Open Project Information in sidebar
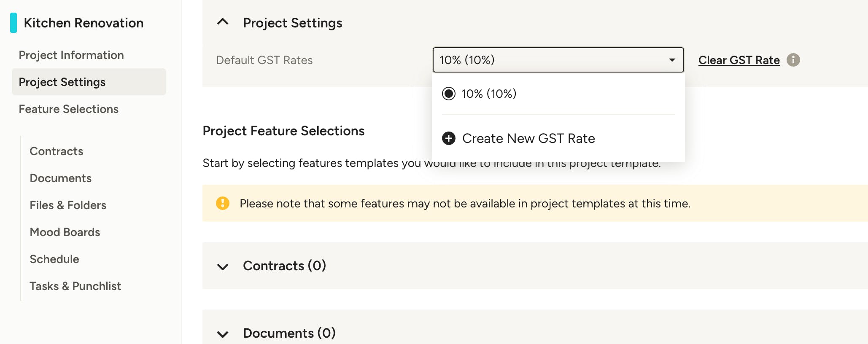Viewport: 868px width, 344px height. [71, 55]
